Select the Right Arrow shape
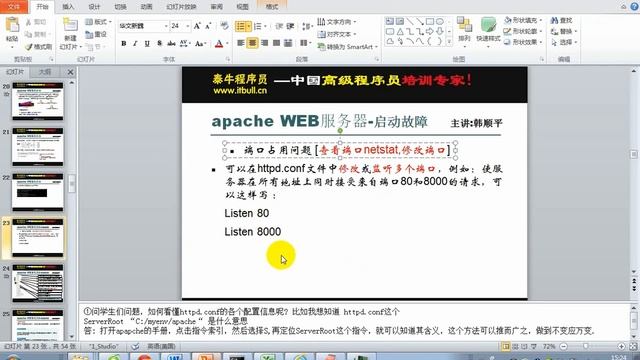 (430, 31)
